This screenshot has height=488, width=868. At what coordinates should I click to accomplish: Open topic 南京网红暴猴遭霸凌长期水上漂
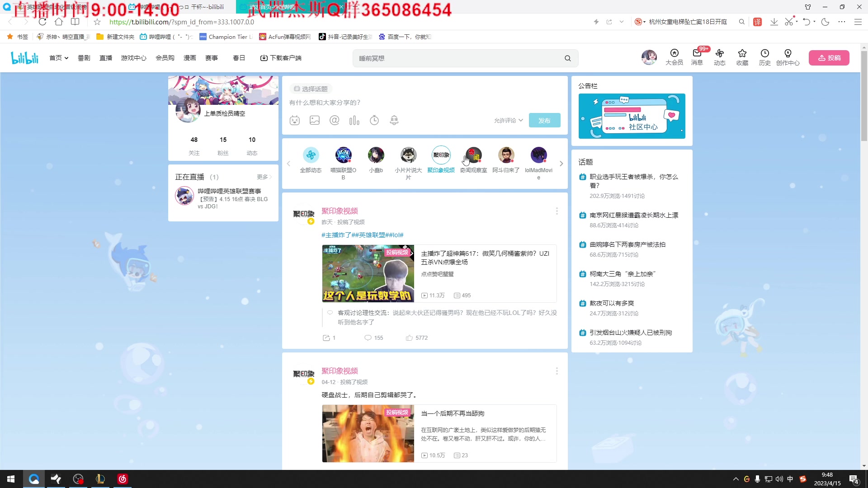coord(634,215)
